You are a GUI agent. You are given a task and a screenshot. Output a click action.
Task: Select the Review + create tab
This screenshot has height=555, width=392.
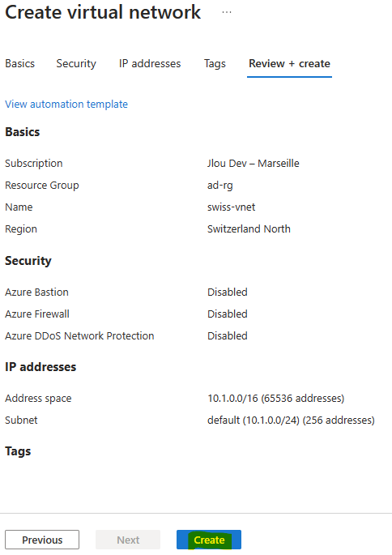point(289,64)
